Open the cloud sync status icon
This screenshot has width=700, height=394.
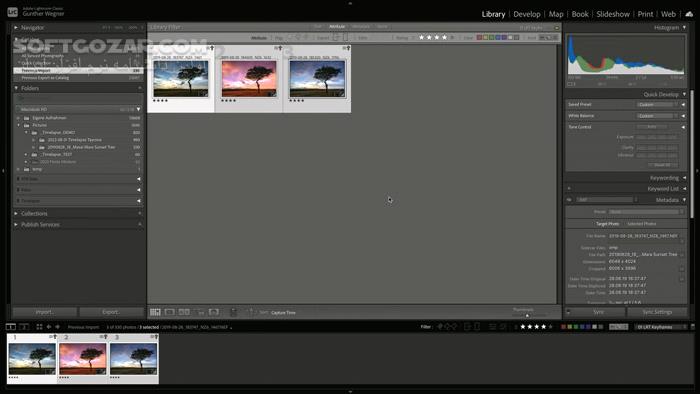(689, 14)
